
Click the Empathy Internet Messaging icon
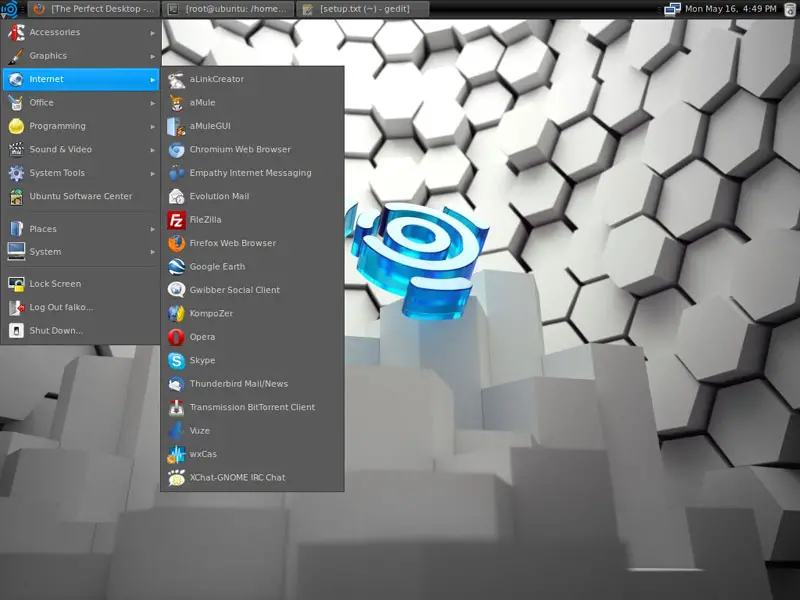pyautogui.click(x=177, y=173)
